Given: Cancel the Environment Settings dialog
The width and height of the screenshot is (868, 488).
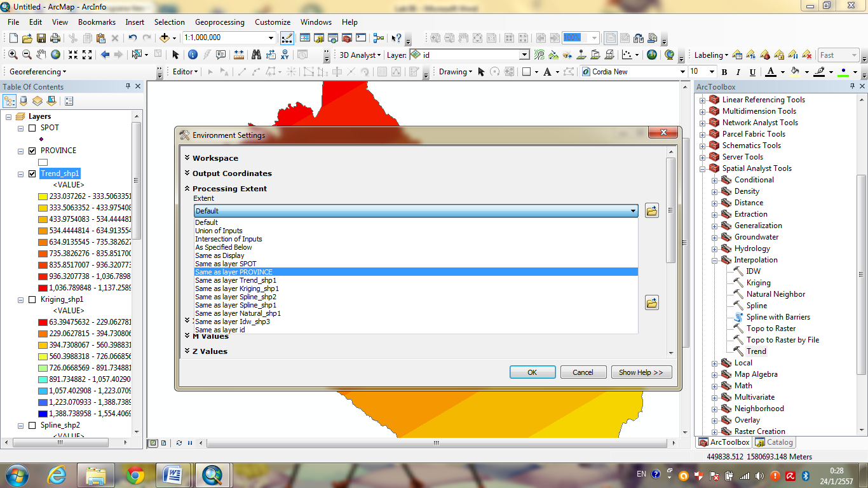Looking at the screenshot, I should pos(583,372).
